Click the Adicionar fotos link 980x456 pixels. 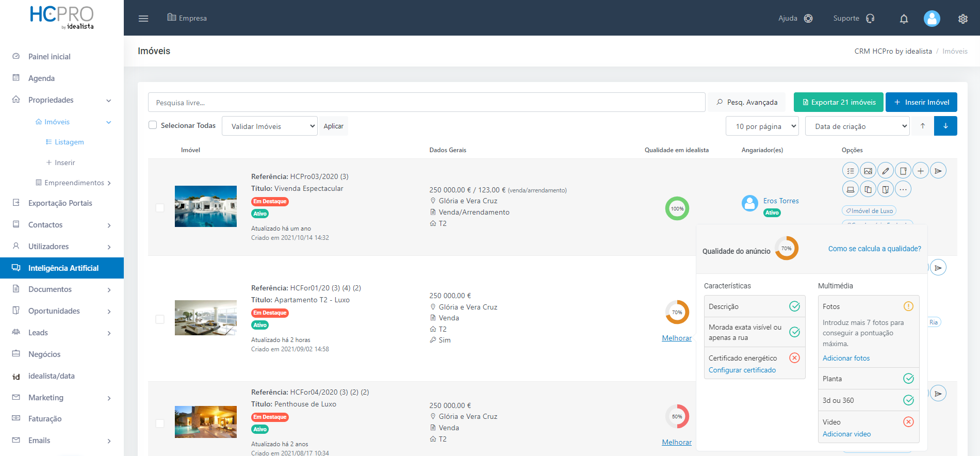[x=846, y=358]
